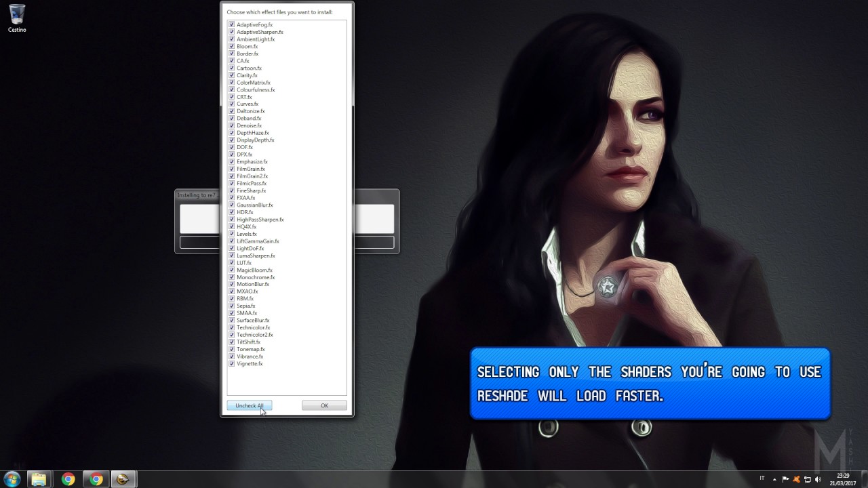The image size is (868, 488).
Task: Launch Chrome icon beside File Explorer
Action: (68, 479)
